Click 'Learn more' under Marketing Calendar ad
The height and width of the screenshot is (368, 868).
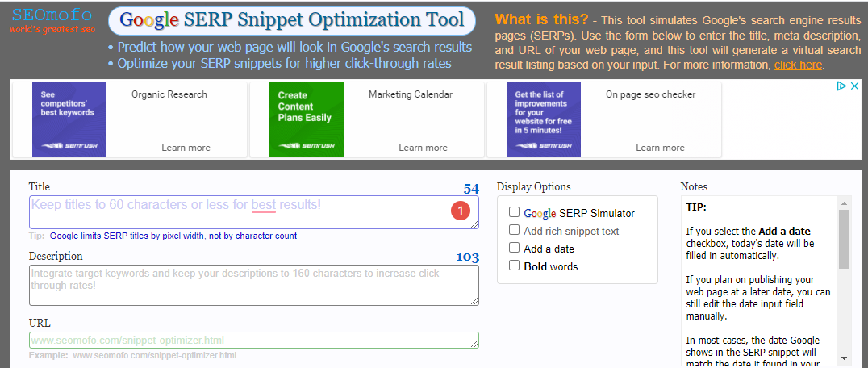423,148
